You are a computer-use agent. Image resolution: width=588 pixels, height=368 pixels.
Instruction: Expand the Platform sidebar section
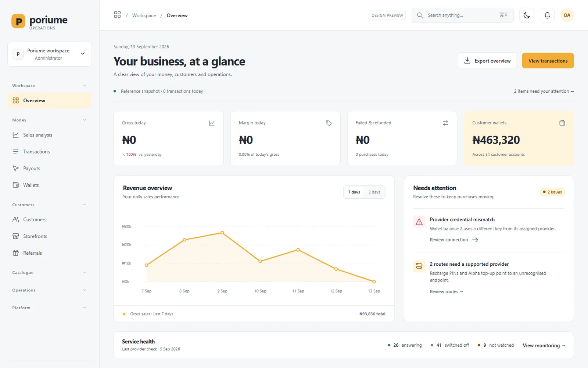(50, 308)
